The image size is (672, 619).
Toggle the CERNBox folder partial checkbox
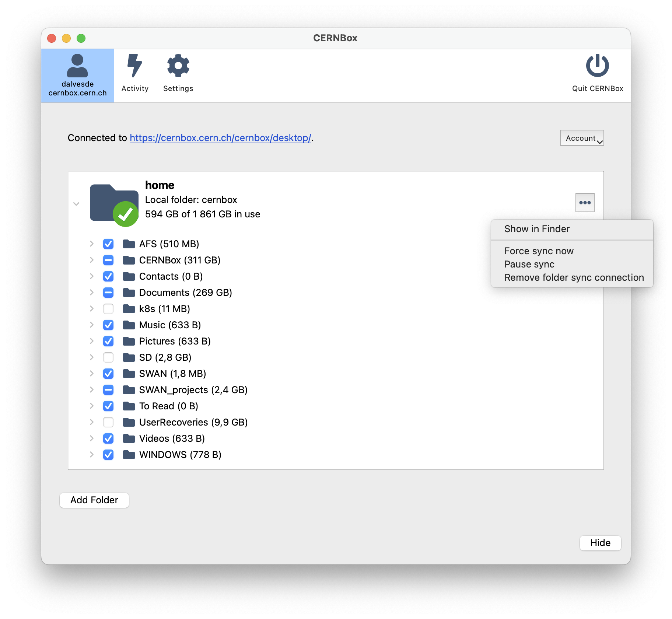pos(108,260)
